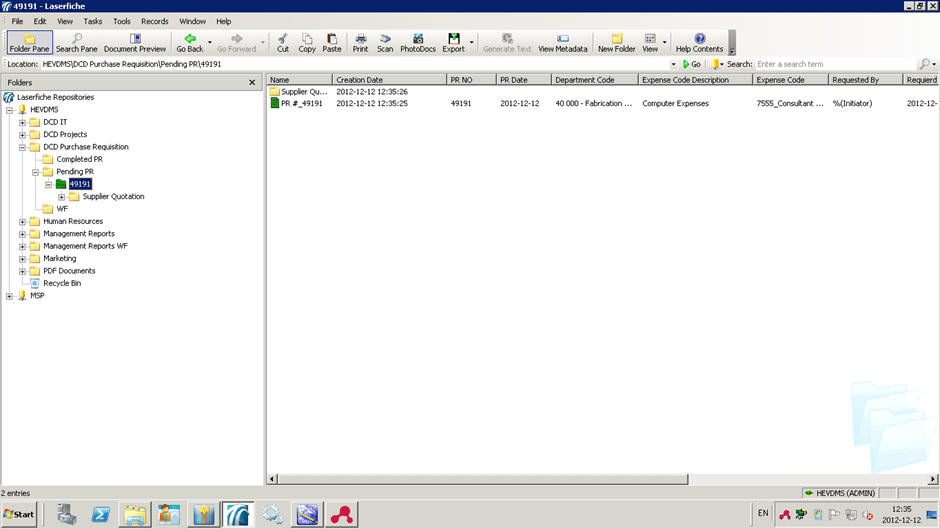940x529 pixels.
Task: Sort by the PR NO column header
Action: (x=471, y=80)
